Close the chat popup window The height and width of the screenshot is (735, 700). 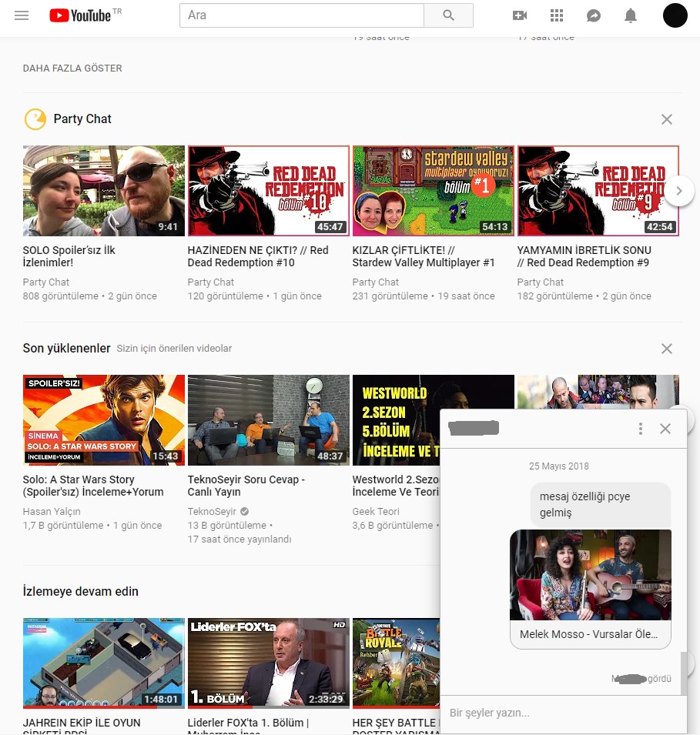pos(665,429)
